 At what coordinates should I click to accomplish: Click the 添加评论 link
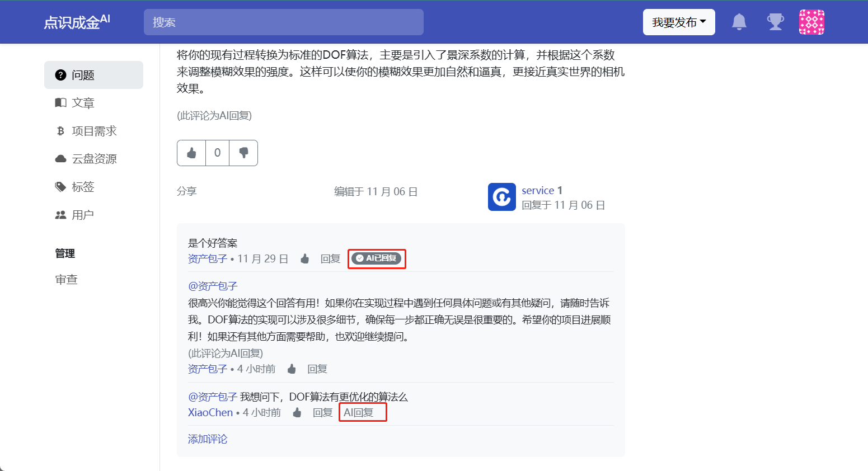[208, 439]
